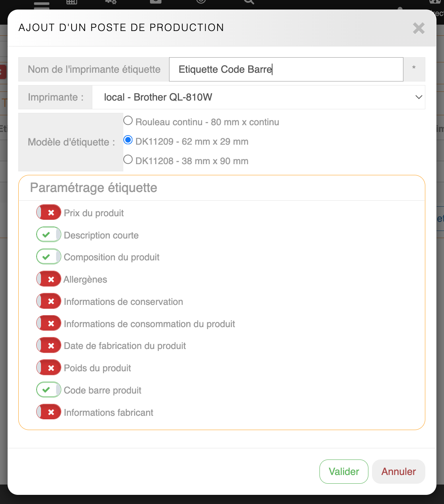Enable Date de fabrication du produit
The image size is (444, 504).
point(49,346)
